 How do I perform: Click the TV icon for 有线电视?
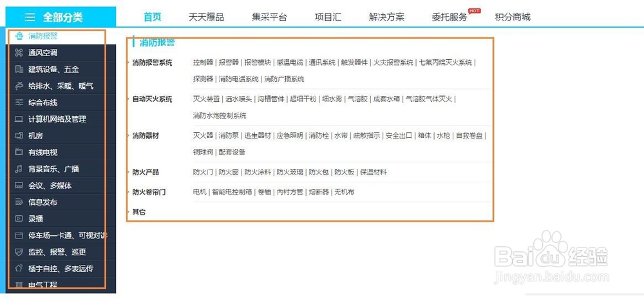click(x=19, y=152)
